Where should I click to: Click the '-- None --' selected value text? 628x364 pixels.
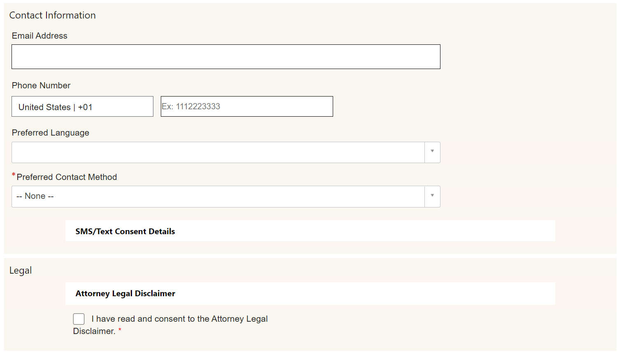click(35, 196)
